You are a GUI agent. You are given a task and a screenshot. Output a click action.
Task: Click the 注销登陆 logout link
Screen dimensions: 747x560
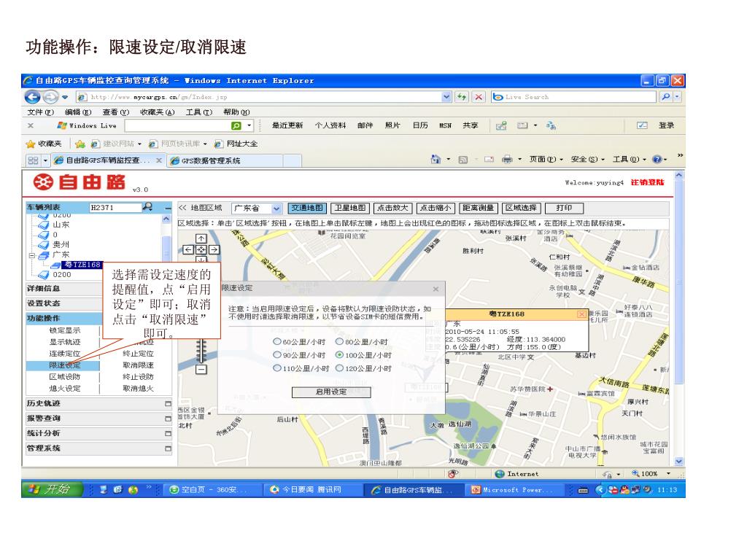(647, 182)
